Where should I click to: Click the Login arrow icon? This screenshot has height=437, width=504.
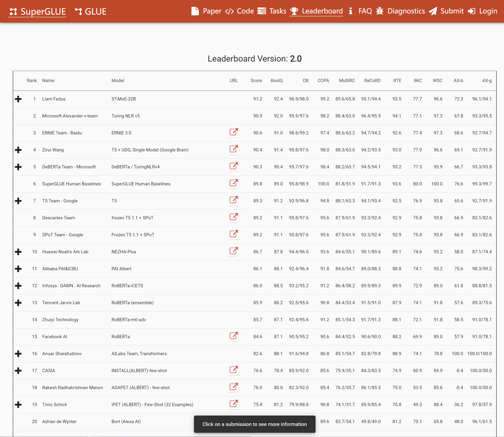(471, 11)
